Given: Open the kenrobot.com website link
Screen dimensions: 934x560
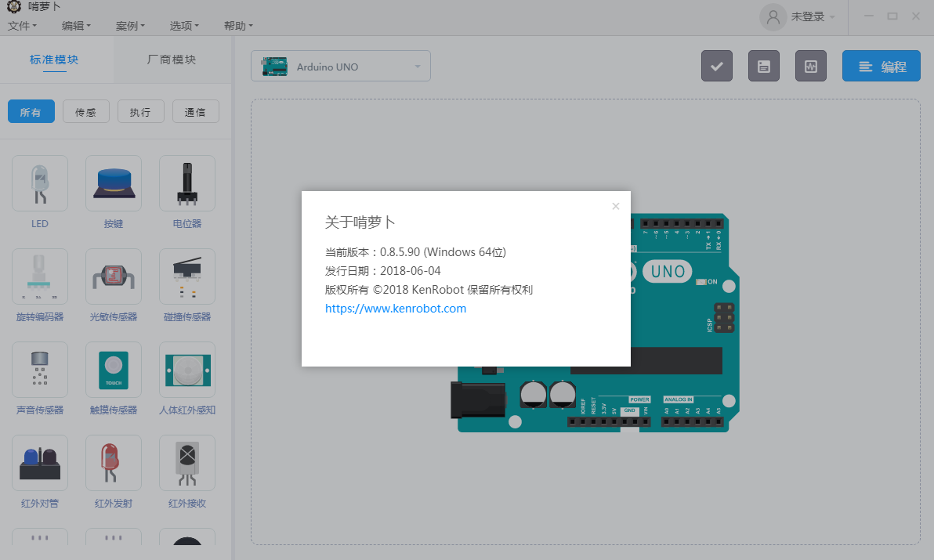Looking at the screenshot, I should tap(396, 309).
